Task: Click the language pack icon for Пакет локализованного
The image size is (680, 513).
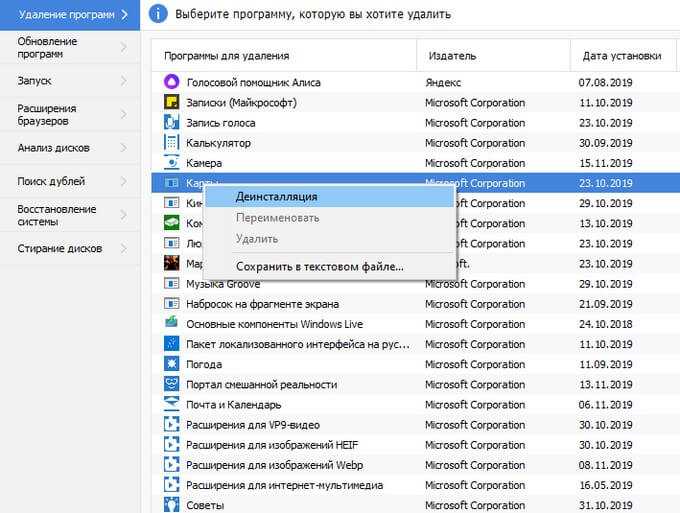Action: click(x=171, y=343)
